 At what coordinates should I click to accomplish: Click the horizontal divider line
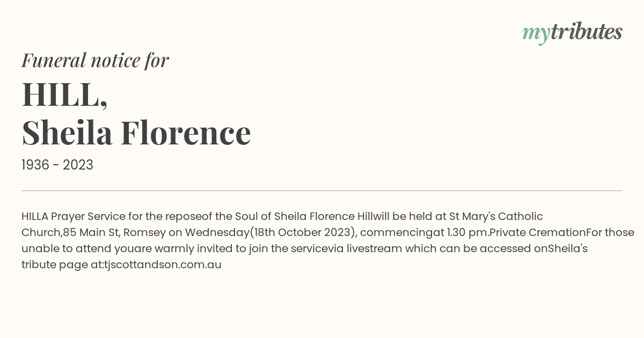pos(322,190)
